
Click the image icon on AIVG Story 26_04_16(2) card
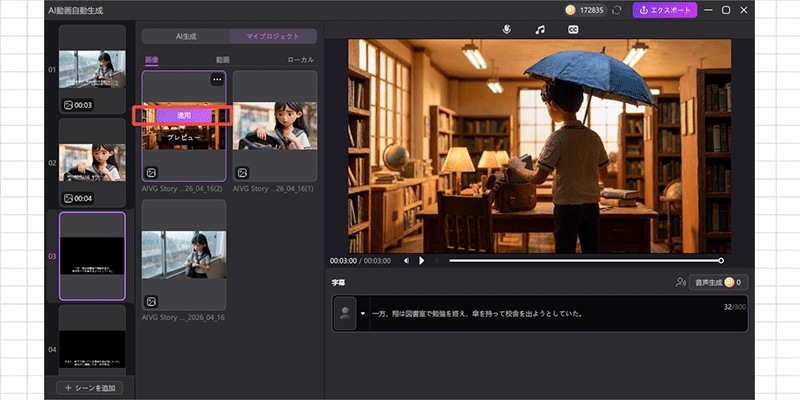(x=152, y=173)
